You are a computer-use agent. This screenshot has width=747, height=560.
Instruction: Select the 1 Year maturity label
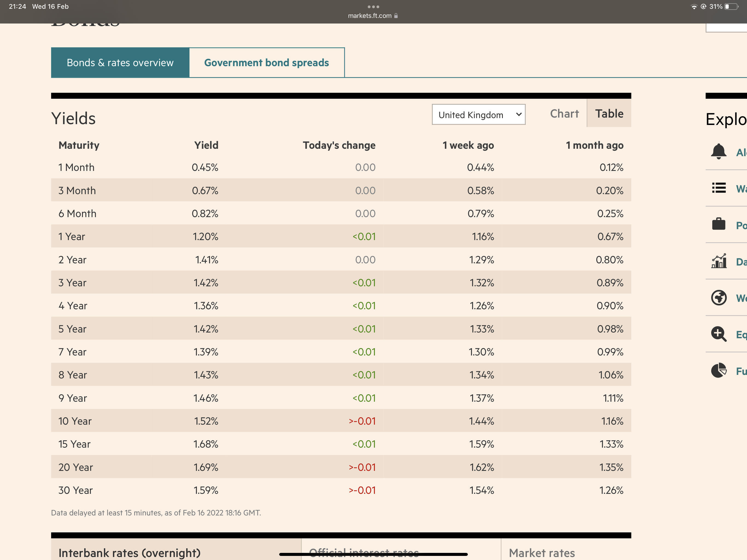click(x=72, y=237)
